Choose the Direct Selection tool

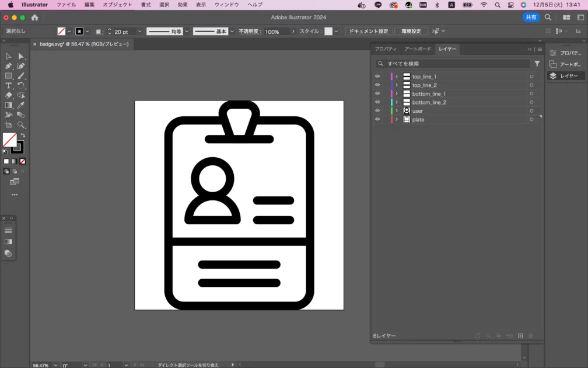(21, 56)
